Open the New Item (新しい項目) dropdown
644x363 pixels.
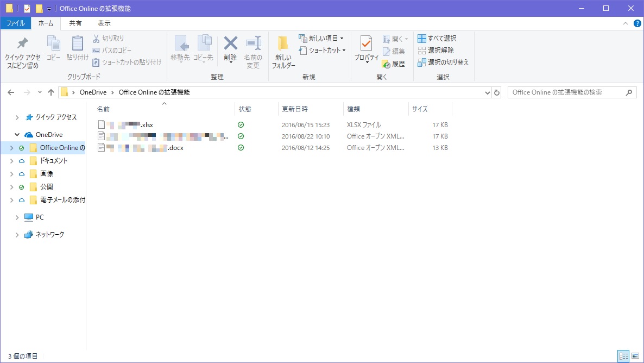pyautogui.click(x=321, y=38)
